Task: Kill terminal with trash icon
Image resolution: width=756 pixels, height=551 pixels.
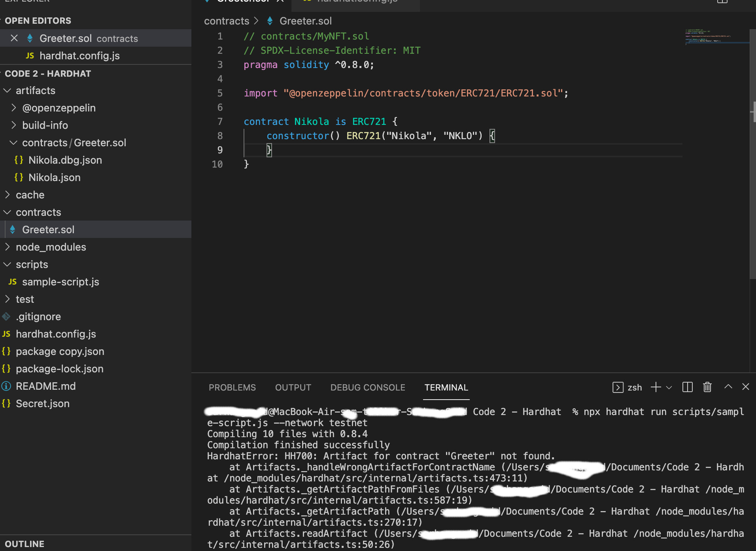Action: (707, 387)
